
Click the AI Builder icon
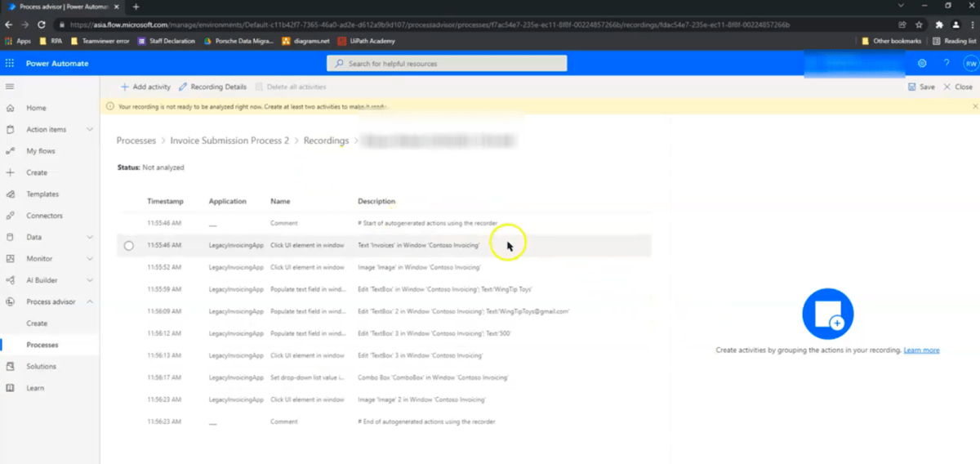click(10, 280)
